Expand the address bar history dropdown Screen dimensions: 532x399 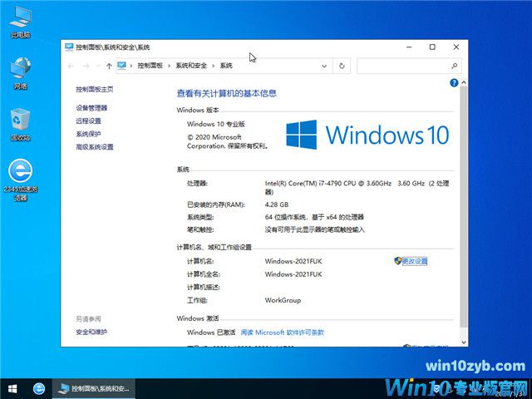click(324, 66)
